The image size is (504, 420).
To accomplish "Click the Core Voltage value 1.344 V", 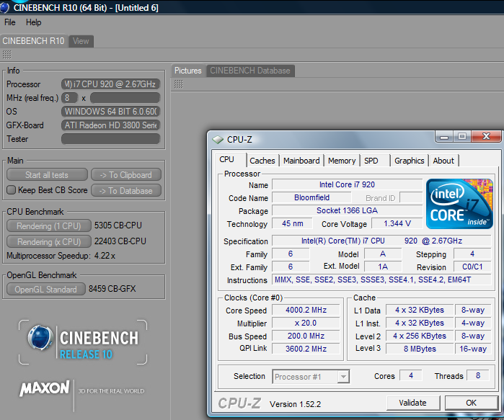I will pos(397,223).
